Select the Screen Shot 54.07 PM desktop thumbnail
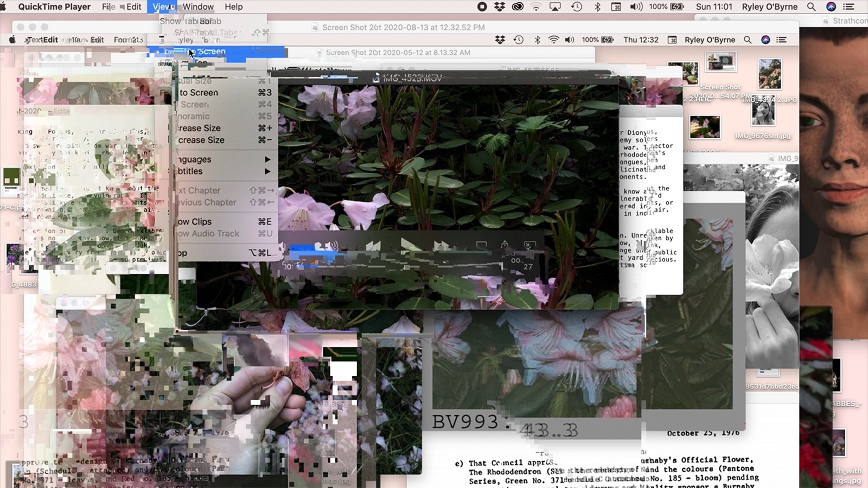Viewport: 868px width, 488px height. click(x=720, y=62)
